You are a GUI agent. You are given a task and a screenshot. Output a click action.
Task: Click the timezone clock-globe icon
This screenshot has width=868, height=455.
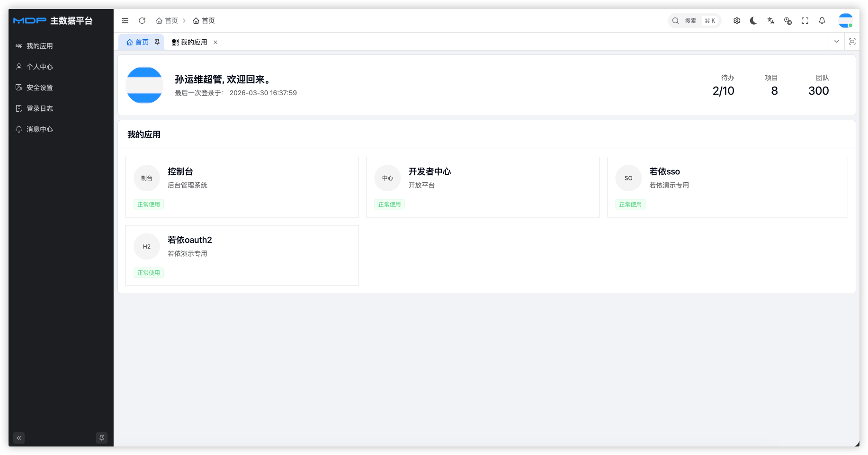coord(788,21)
